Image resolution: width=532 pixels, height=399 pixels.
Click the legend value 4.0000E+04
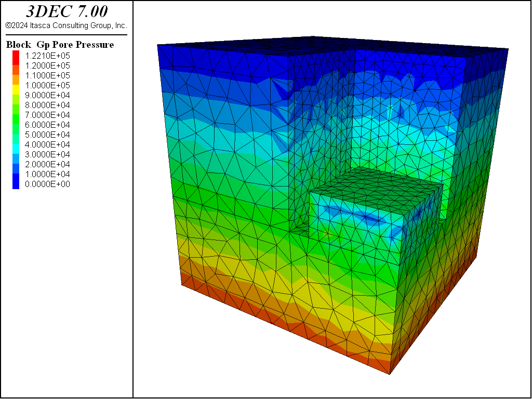(x=47, y=144)
